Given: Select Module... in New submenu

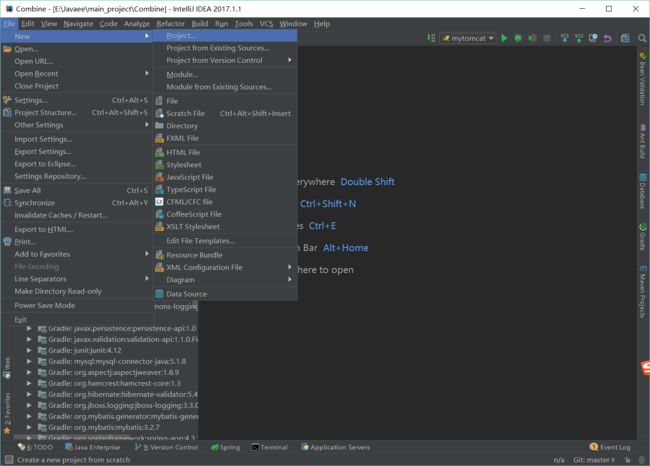Looking at the screenshot, I should pyautogui.click(x=225, y=75).
